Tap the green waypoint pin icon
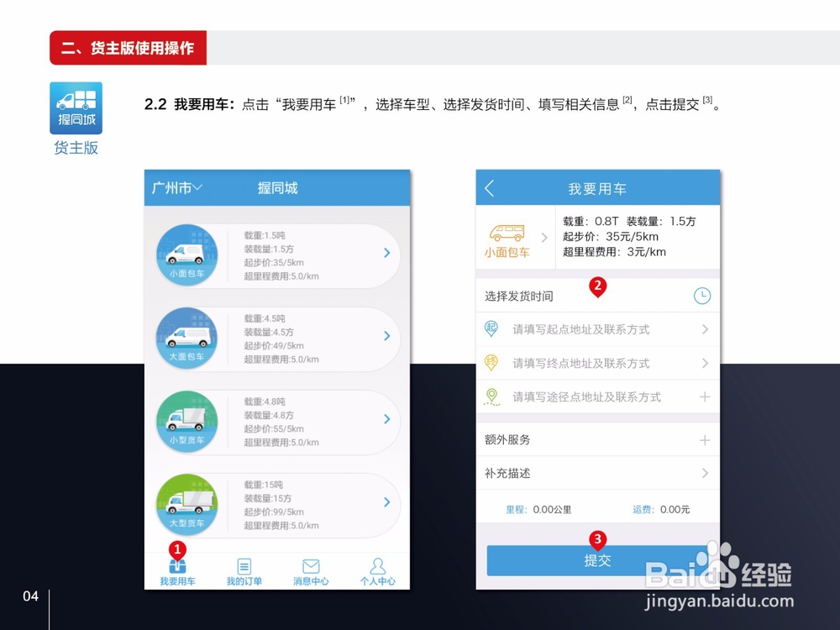Viewport: 840px width, 630px height. coord(491,397)
